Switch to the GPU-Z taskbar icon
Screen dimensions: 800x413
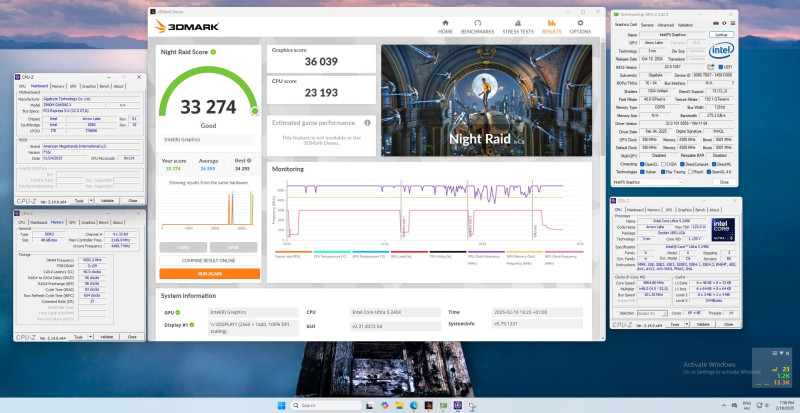pyautogui.click(x=443, y=405)
